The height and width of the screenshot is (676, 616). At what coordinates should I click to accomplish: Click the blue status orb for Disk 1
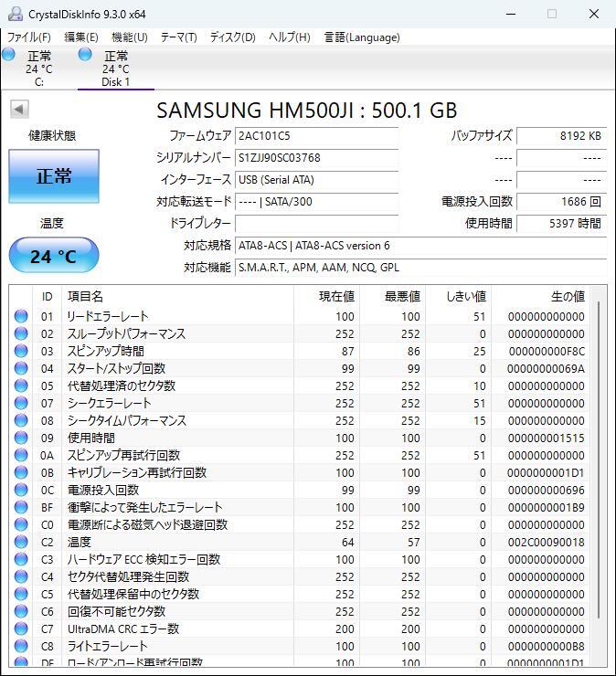[x=85, y=55]
